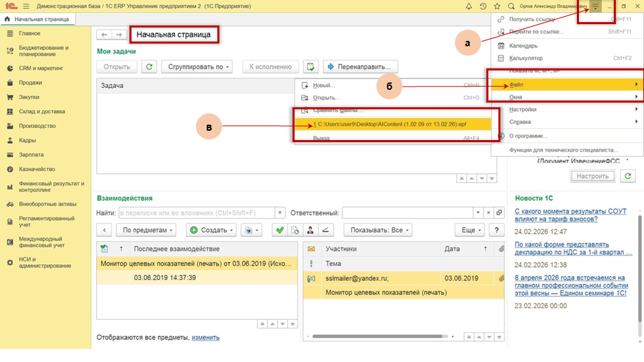Image resolution: width=644 pixels, height=362 pixels.
Task: Click the изменить link
Action: click(x=205, y=337)
